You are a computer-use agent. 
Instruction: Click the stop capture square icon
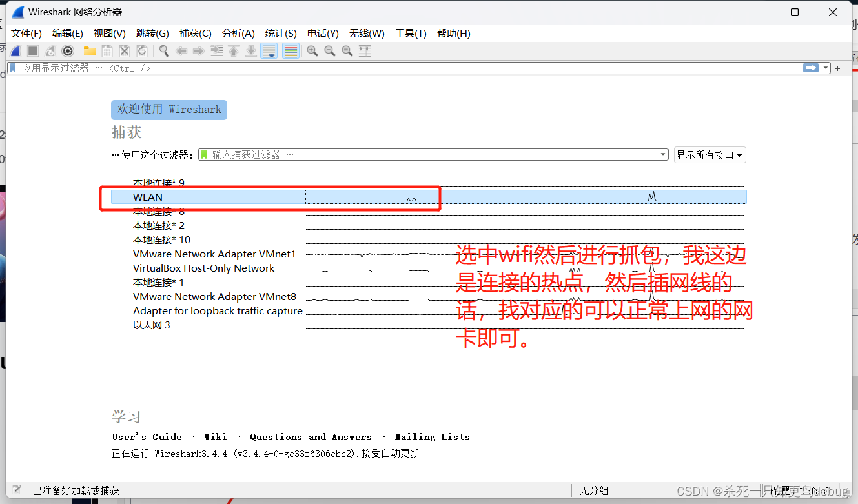pyautogui.click(x=33, y=51)
